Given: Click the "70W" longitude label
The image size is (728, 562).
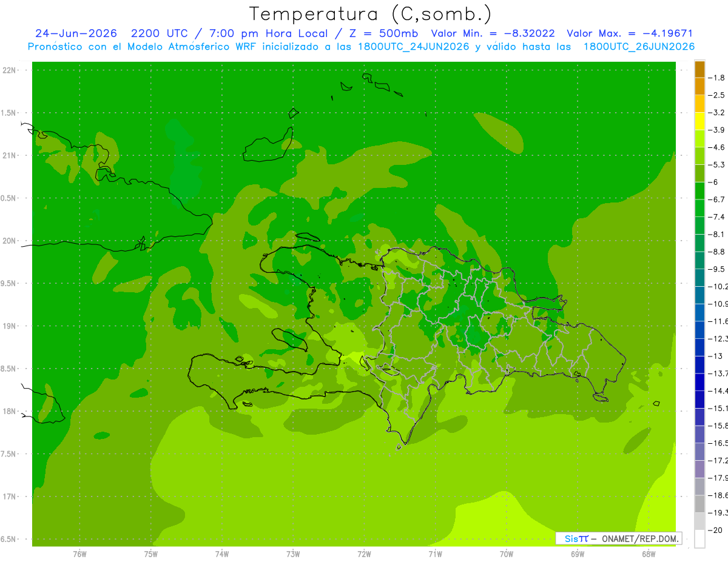Looking at the screenshot, I should pyautogui.click(x=507, y=554).
